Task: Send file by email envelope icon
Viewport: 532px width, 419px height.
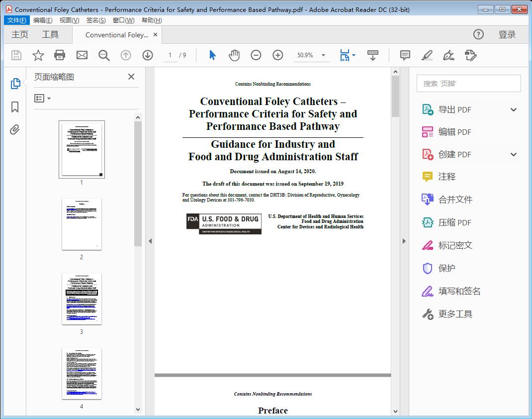Action: [82, 55]
